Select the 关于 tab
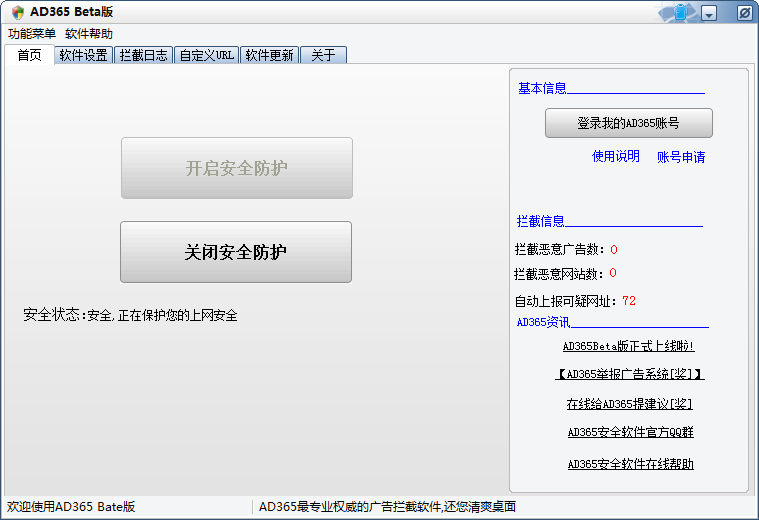Screen dimensions: 759x520 coord(323,55)
